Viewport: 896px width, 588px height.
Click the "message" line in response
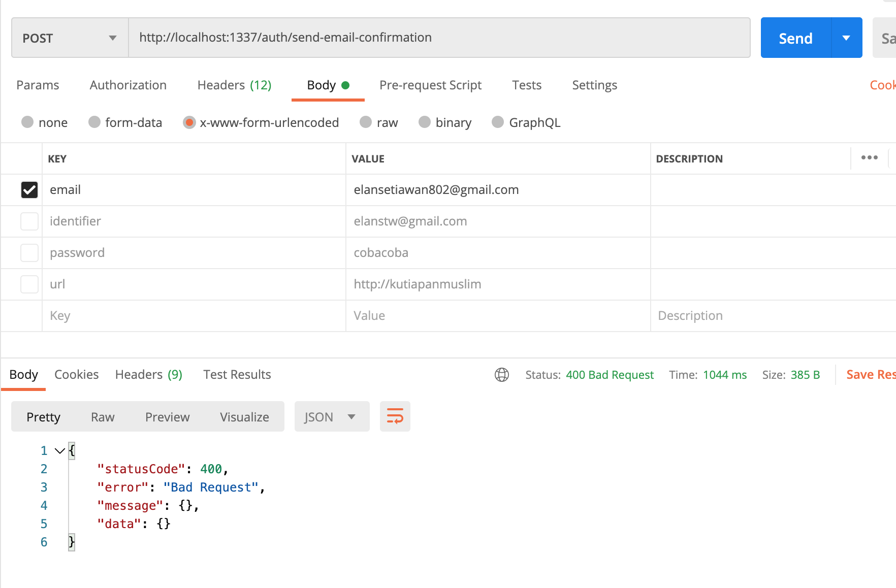point(148,505)
